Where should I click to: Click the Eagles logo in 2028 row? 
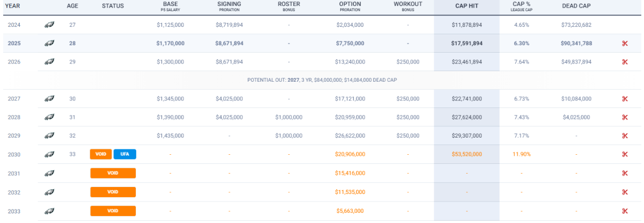pyautogui.click(x=49, y=117)
